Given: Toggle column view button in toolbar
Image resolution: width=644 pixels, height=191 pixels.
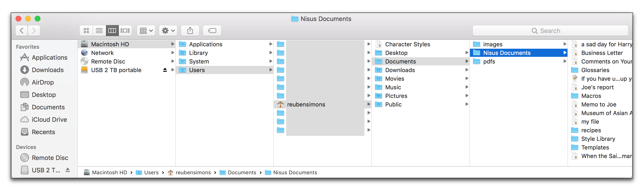Looking at the screenshot, I should coord(112,31).
